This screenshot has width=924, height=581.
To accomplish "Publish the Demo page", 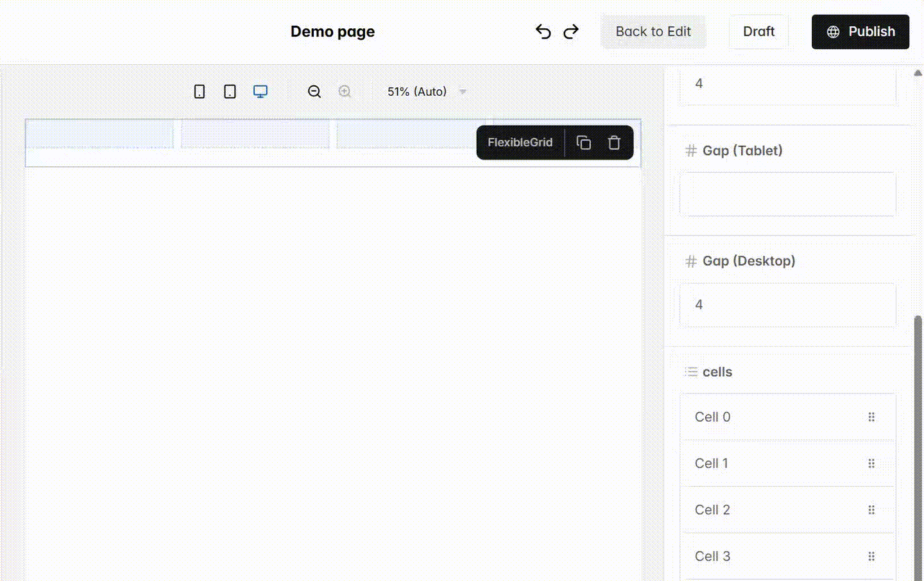I will click(860, 31).
